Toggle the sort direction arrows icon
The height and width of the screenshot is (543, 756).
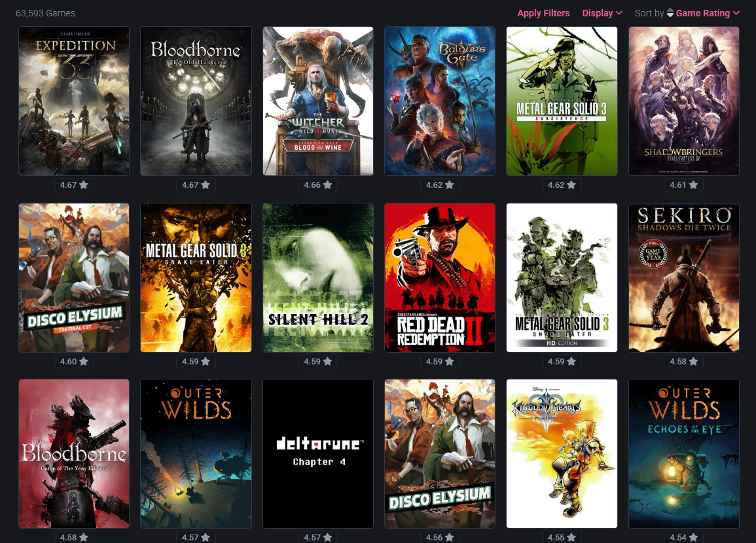(670, 13)
